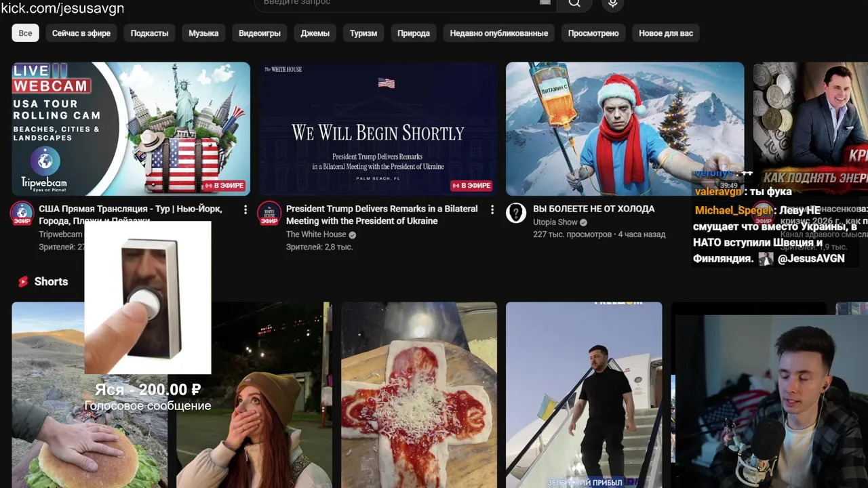Select the 'Просмотрено' filter chip
Image resolution: width=868 pixels, height=488 pixels.
pyautogui.click(x=593, y=33)
